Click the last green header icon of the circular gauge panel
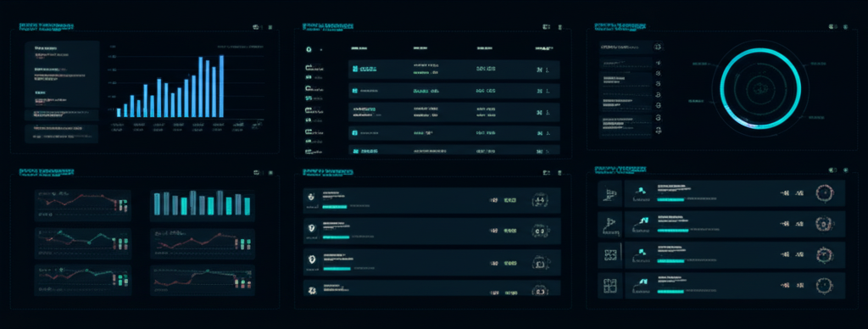This screenshot has height=329, width=868. [x=845, y=26]
